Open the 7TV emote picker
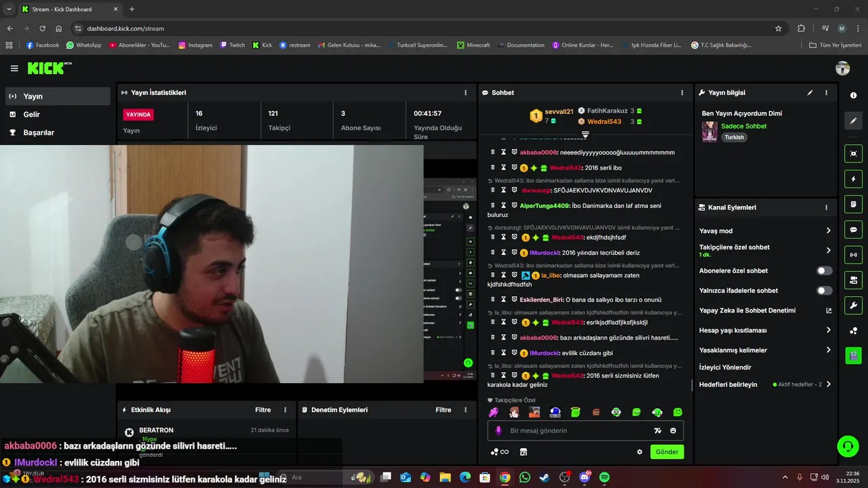This screenshot has height=488, width=868. pos(657,430)
